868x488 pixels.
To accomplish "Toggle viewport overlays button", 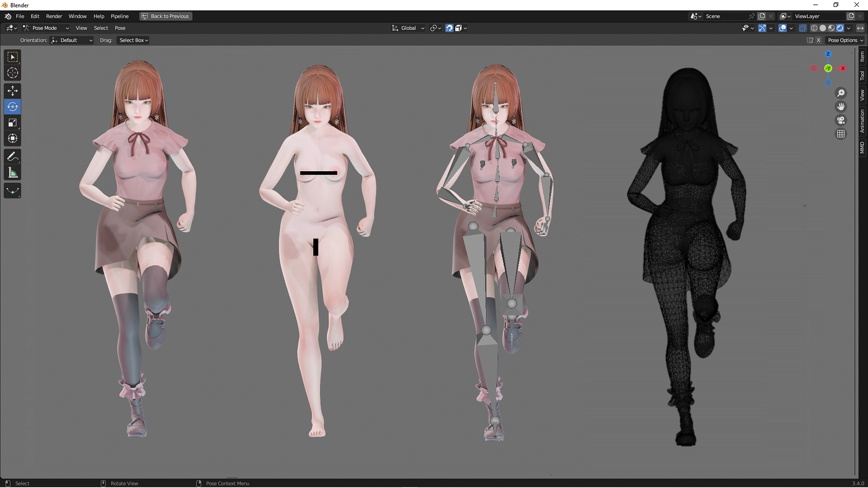I will 782,28.
